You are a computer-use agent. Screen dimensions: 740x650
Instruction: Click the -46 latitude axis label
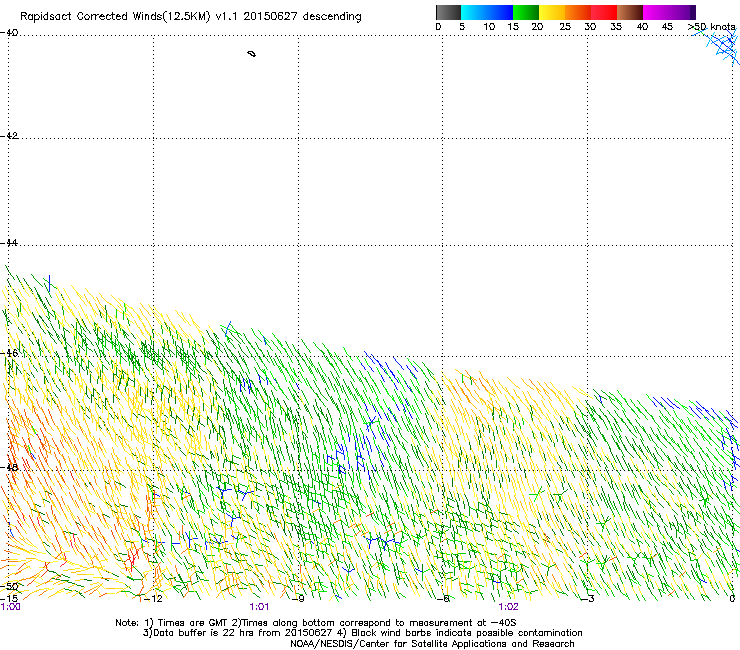(x=9, y=353)
